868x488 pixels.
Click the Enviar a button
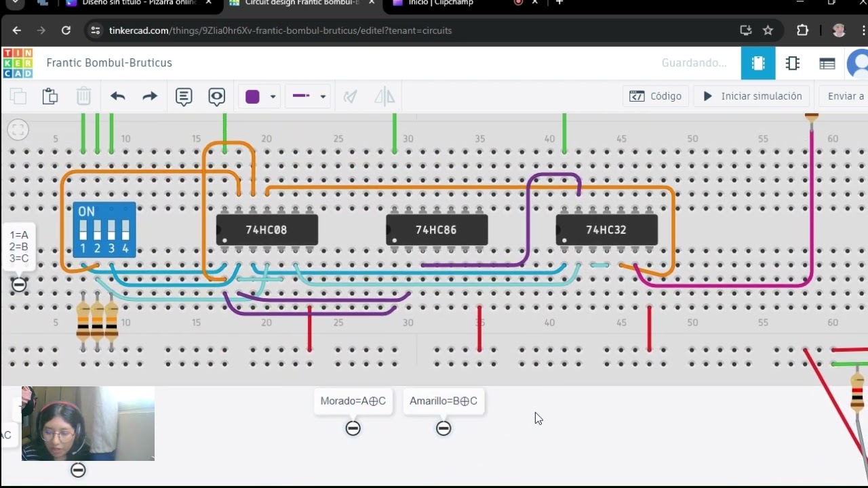[x=844, y=96]
